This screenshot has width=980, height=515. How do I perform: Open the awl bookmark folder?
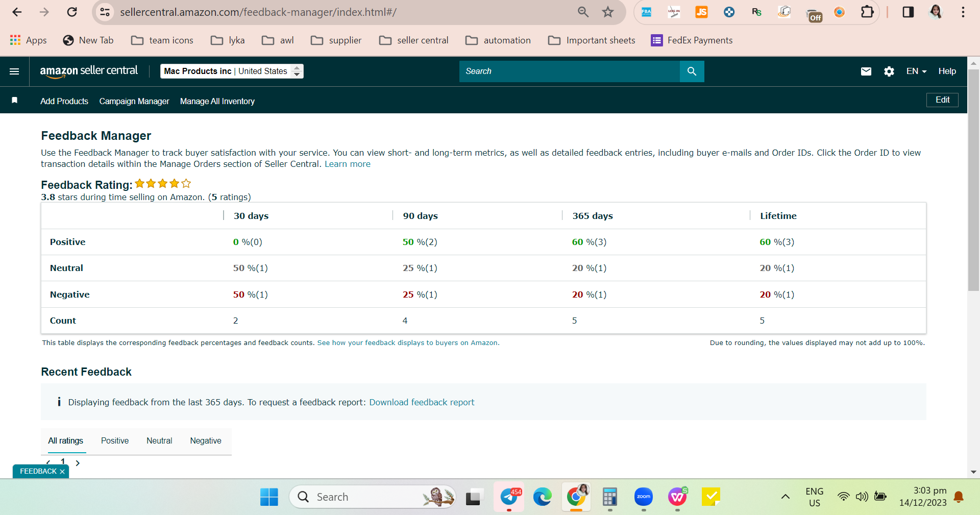pos(277,40)
